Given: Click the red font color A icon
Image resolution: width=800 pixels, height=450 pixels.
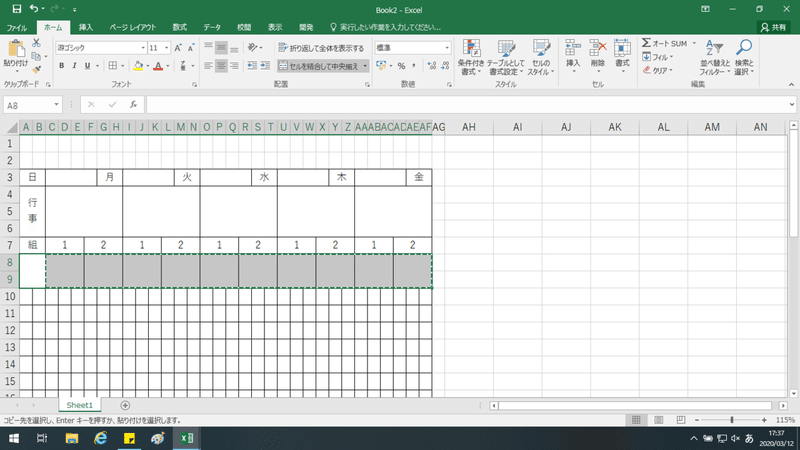Looking at the screenshot, I should click(x=158, y=66).
